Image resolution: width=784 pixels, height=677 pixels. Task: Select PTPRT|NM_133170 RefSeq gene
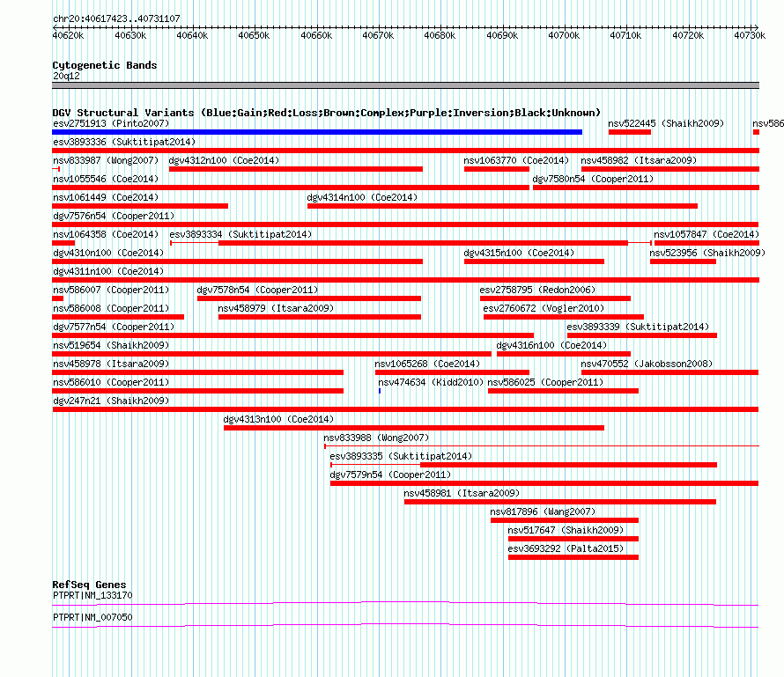(92, 595)
